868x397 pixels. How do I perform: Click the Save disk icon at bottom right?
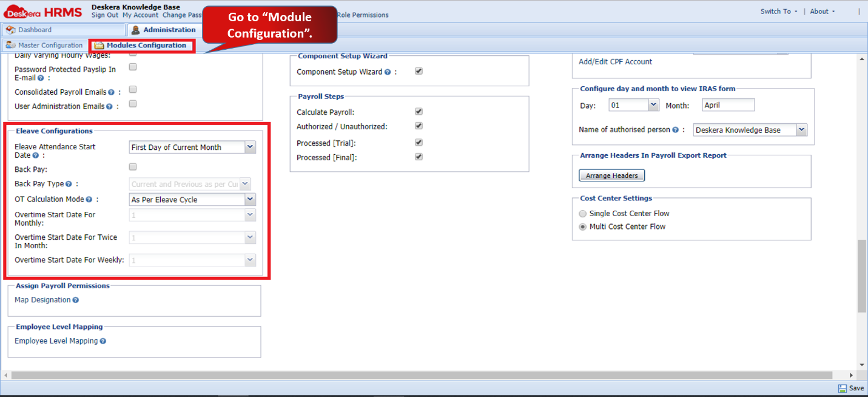pyautogui.click(x=843, y=389)
